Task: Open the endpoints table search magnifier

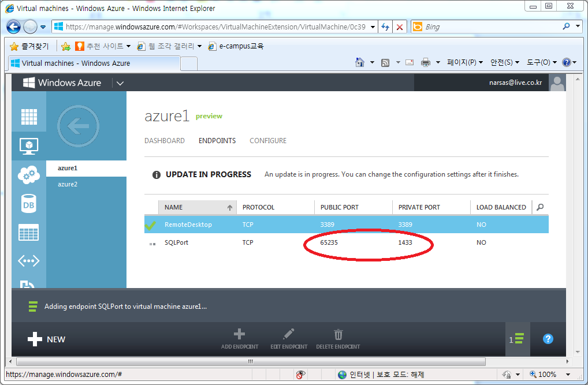Action: click(540, 207)
